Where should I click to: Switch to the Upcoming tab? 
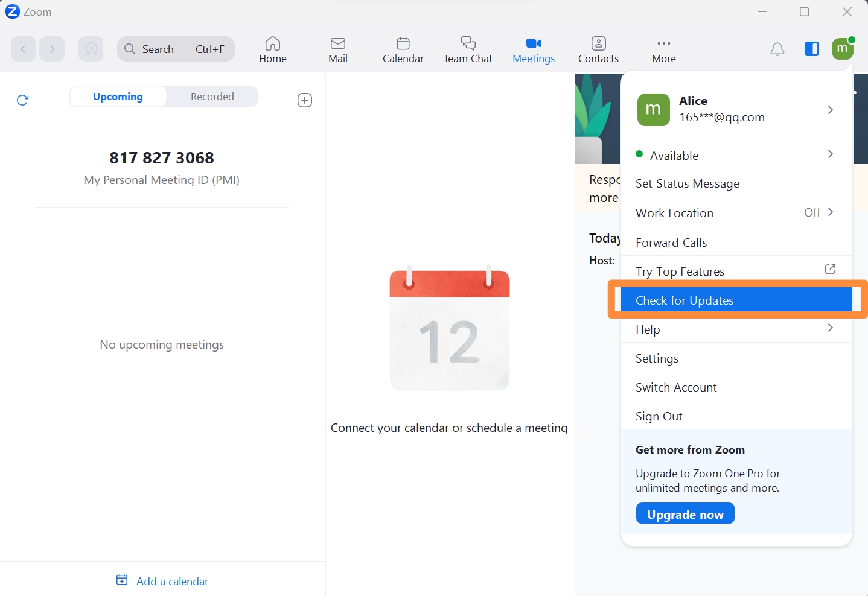coord(118,97)
